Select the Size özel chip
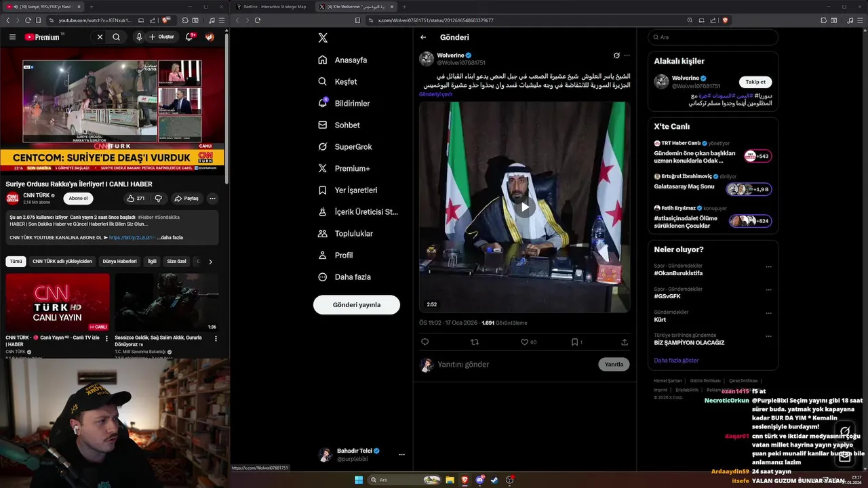Viewport: 868px width, 488px height. (x=176, y=261)
